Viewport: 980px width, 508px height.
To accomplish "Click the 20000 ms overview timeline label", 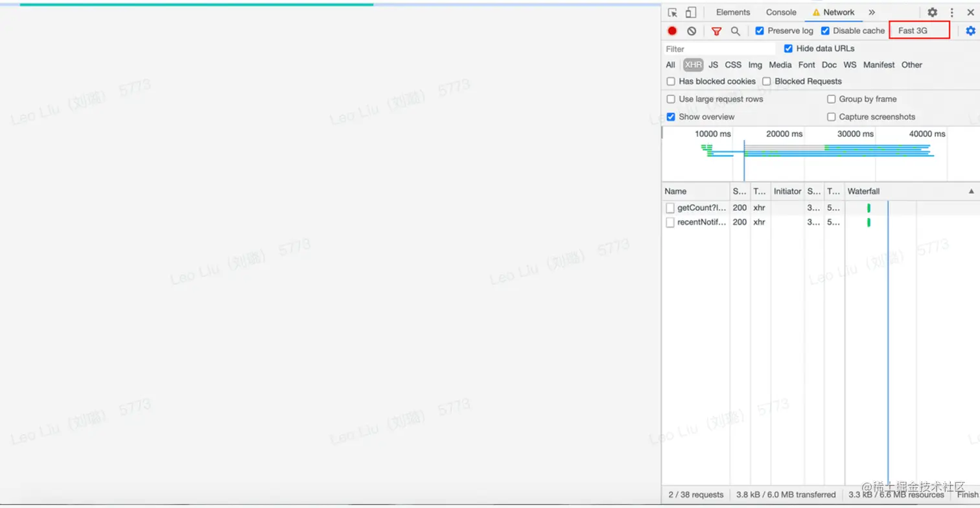I will [784, 134].
